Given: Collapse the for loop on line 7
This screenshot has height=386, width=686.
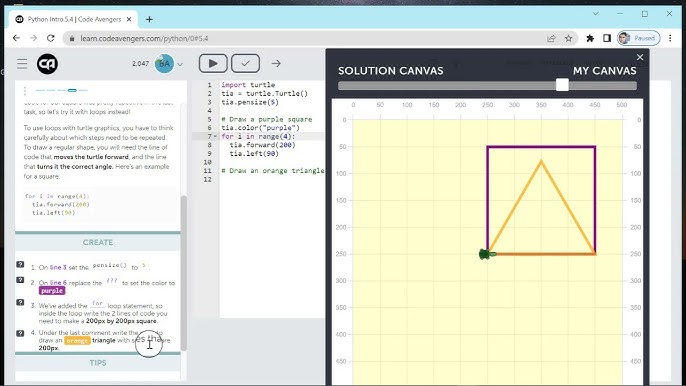Looking at the screenshot, I should pos(215,137).
